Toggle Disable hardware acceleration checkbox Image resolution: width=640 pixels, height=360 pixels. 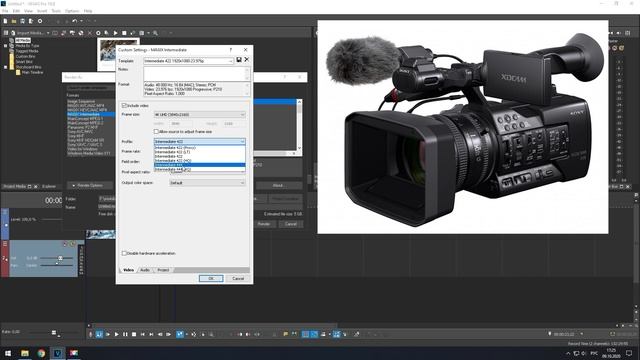124,253
